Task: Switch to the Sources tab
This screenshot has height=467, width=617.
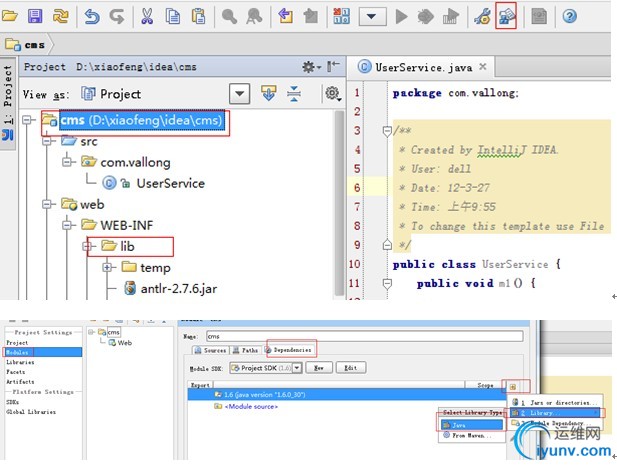Action: [x=211, y=350]
